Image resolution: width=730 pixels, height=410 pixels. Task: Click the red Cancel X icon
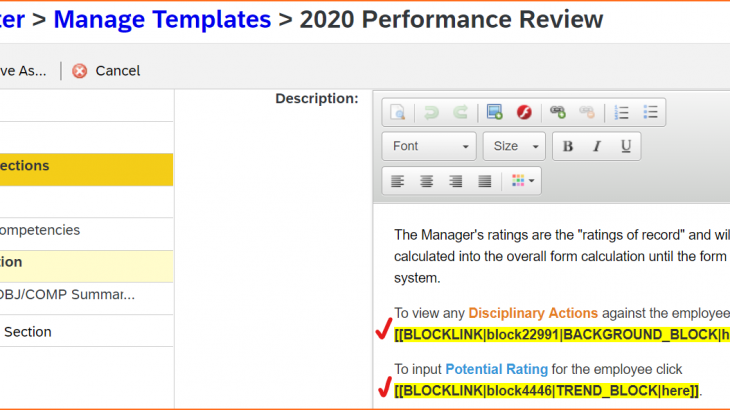[x=80, y=71]
